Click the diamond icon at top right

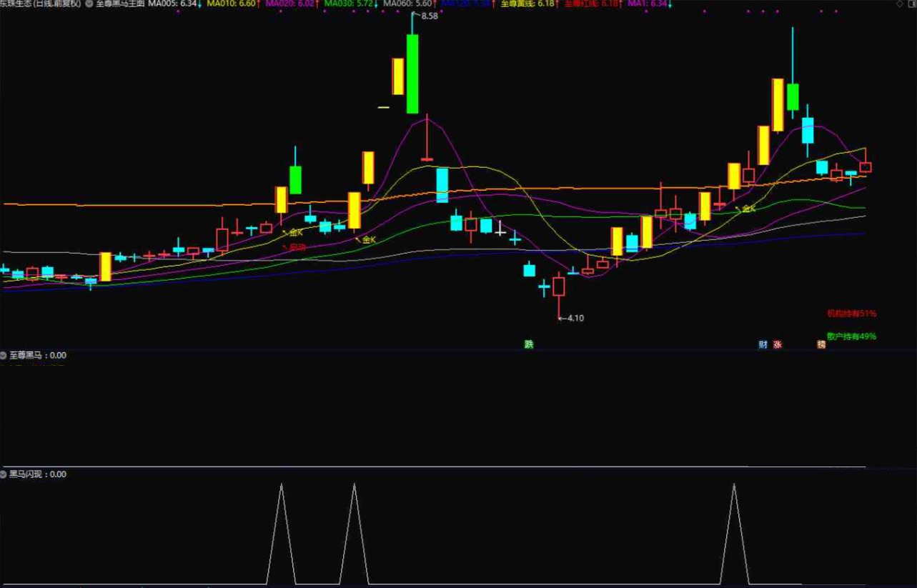click(x=901, y=4)
